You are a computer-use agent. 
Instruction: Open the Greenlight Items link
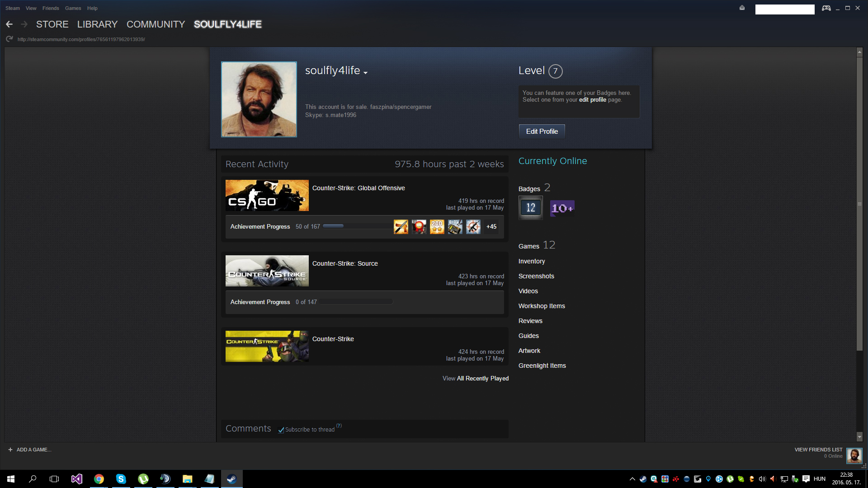[x=542, y=366]
